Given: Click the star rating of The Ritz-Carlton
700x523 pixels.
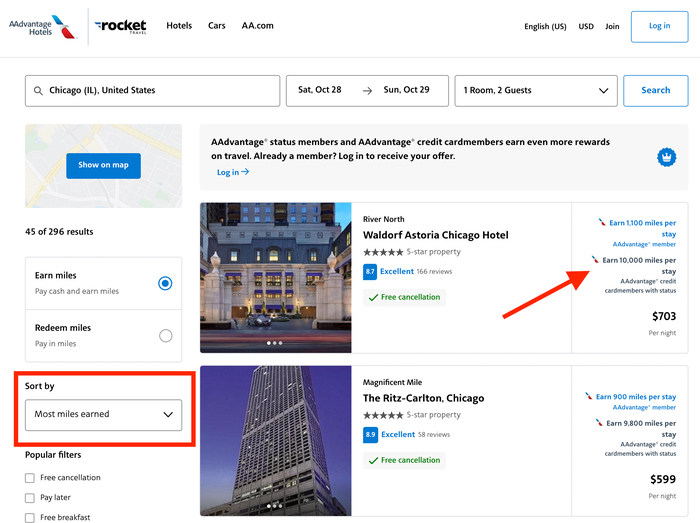Looking at the screenshot, I should pos(383,415).
